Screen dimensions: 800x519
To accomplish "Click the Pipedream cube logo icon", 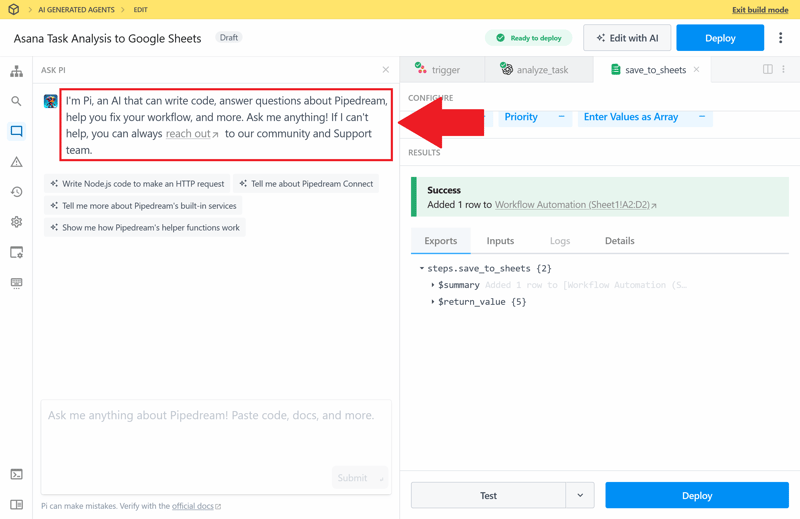I will 14,9.
